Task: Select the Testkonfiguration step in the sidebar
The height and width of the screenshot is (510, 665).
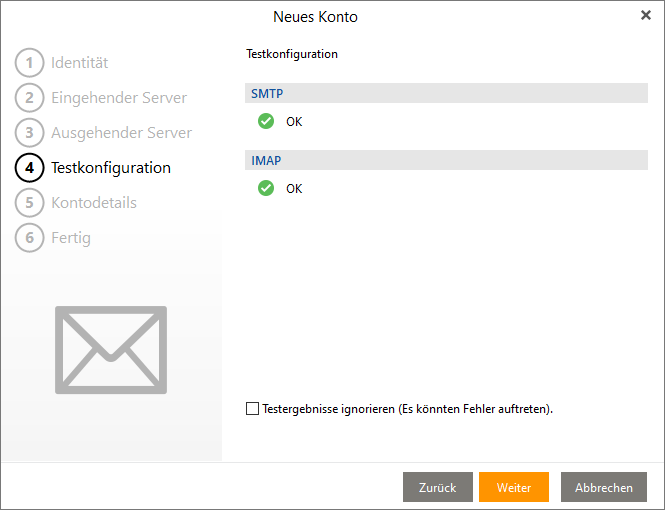Action: [110, 168]
